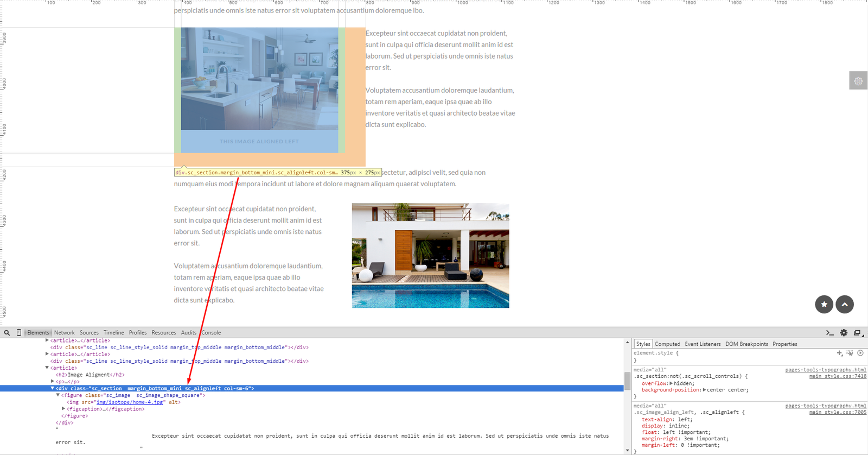
Task: Click the img/isotope/home-4.jpg source link
Action: point(130,402)
